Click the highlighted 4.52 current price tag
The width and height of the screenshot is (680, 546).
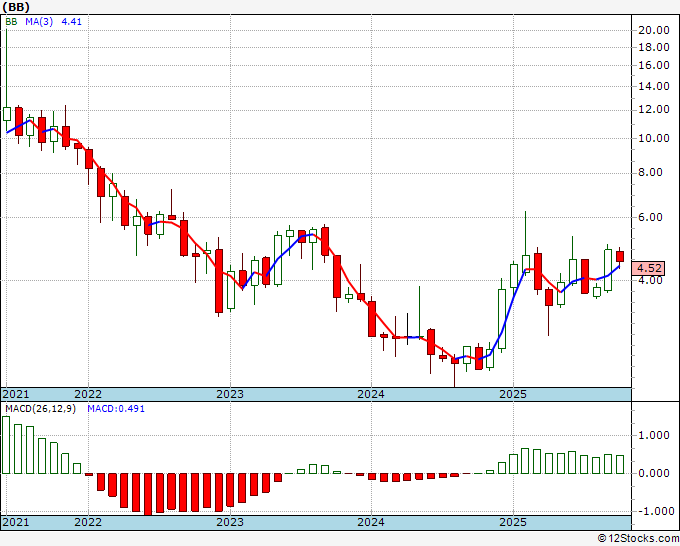coord(648,268)
